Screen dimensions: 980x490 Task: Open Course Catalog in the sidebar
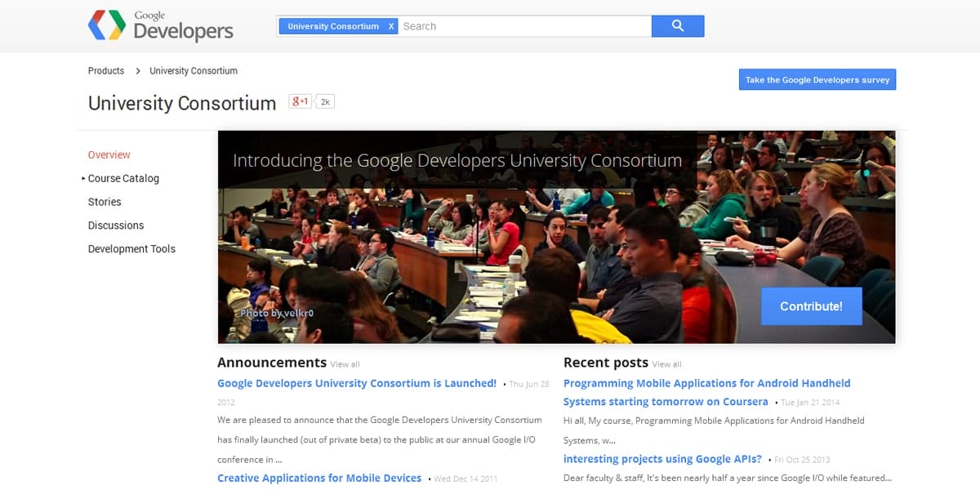click(x=123, y=178)
